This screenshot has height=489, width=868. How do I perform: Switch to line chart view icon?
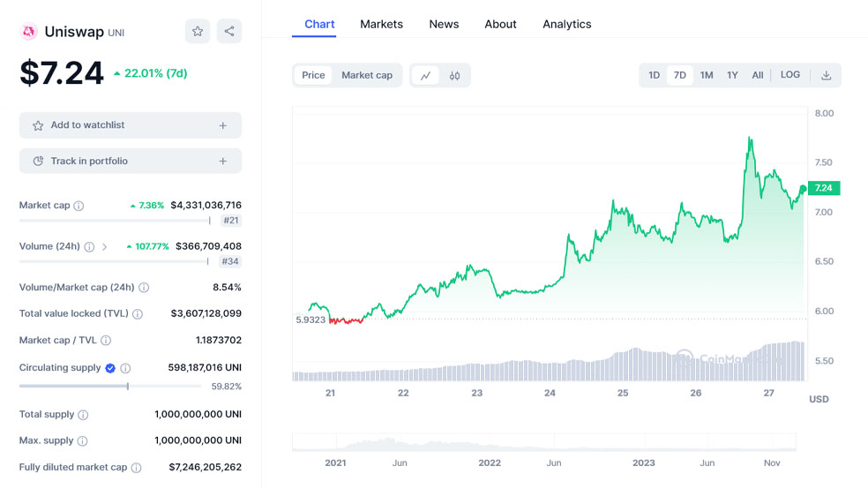point(425,76)
